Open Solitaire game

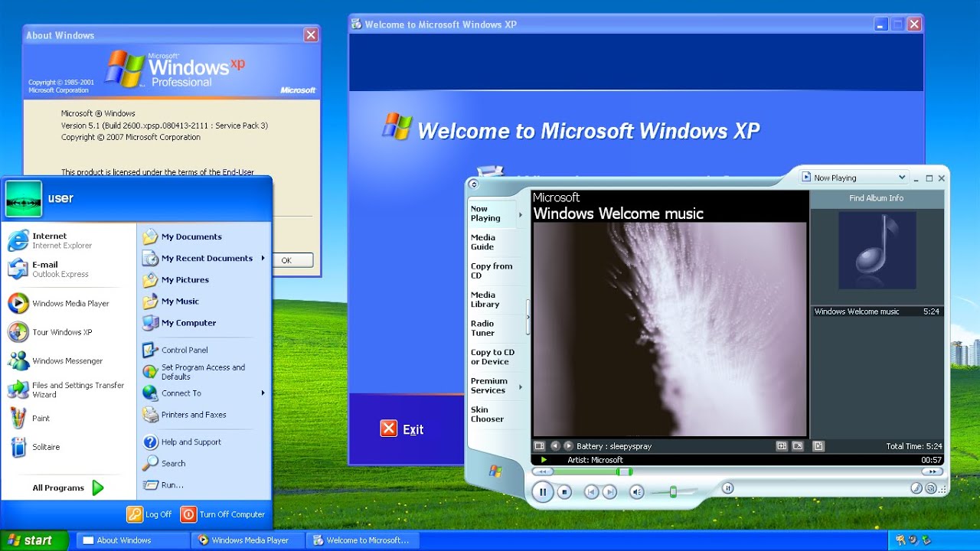(x=69, y=447)
